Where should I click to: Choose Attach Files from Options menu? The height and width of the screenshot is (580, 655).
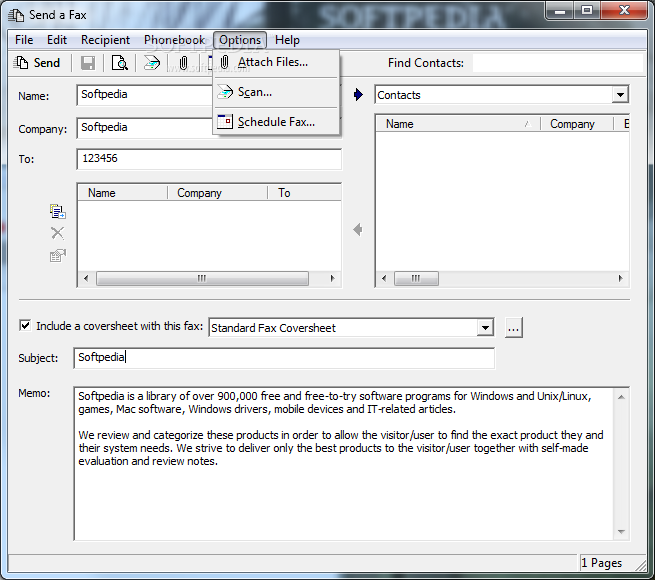276,62
